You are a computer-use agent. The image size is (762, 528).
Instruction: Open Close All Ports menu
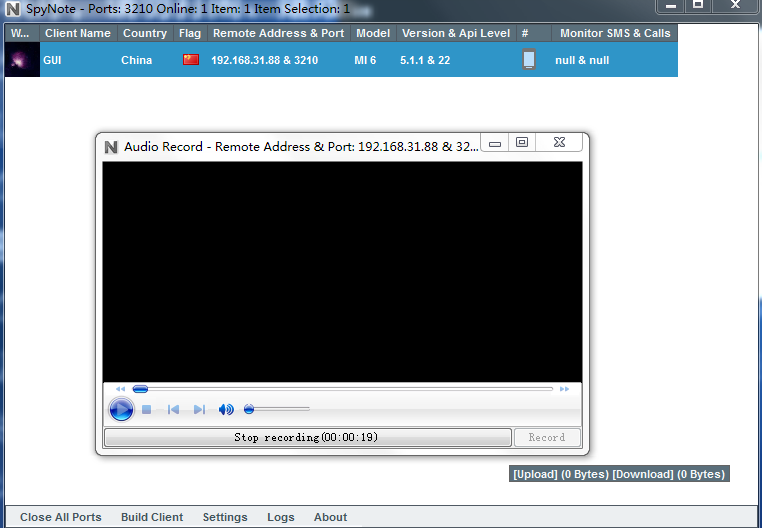(x=61, y=517)
